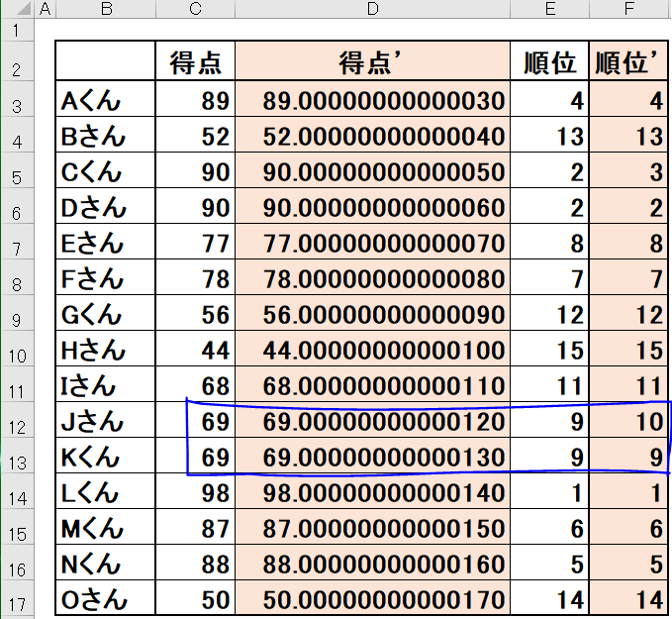The image size is (672, 619).
Task: Select the Eさん name cell
Action: click(x=106, y=241)
